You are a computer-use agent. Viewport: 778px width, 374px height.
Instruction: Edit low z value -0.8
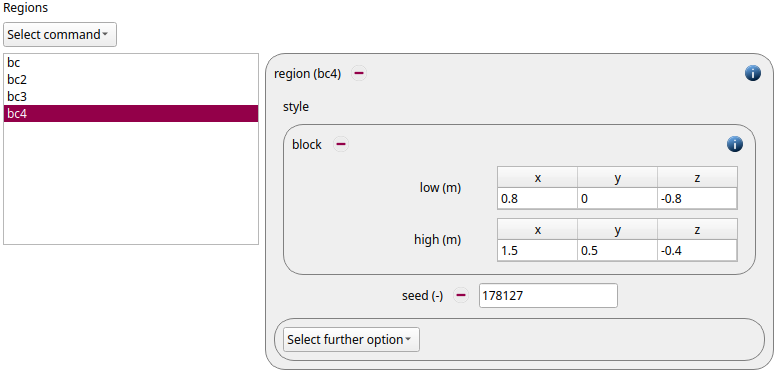click(697, 199)
